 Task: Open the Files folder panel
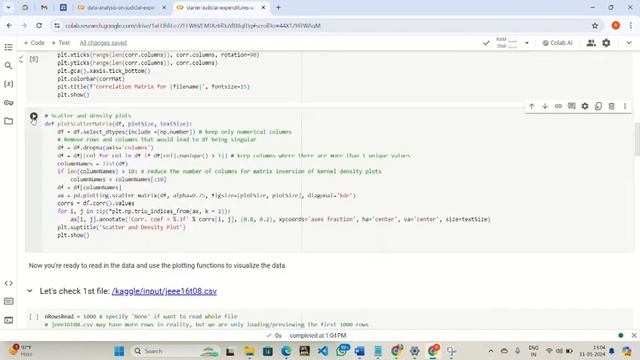click(8, 121)
